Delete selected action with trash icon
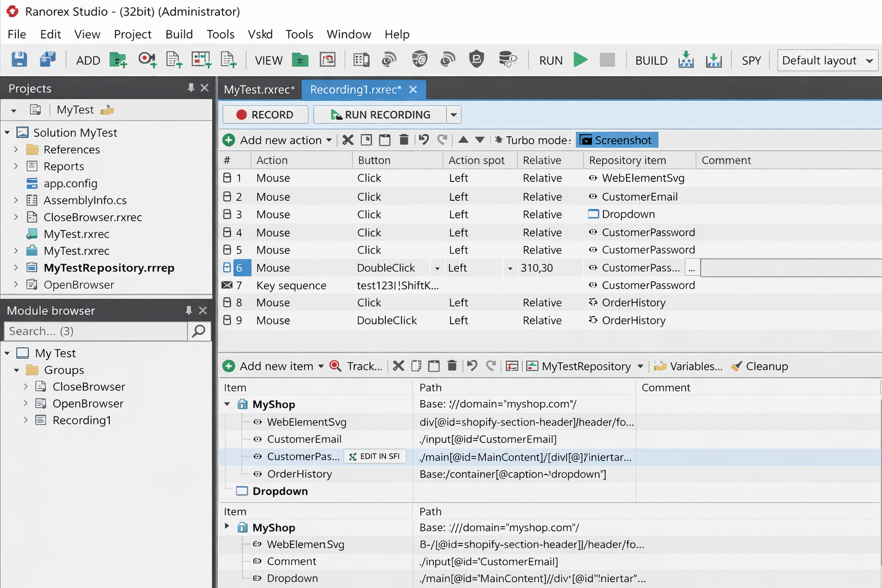 tap(404, 140)
